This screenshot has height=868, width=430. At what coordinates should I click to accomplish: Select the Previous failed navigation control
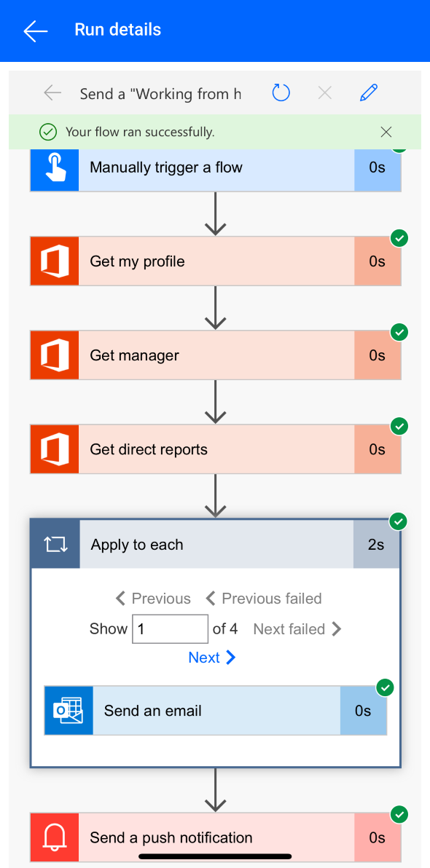(x=263, y=599)
